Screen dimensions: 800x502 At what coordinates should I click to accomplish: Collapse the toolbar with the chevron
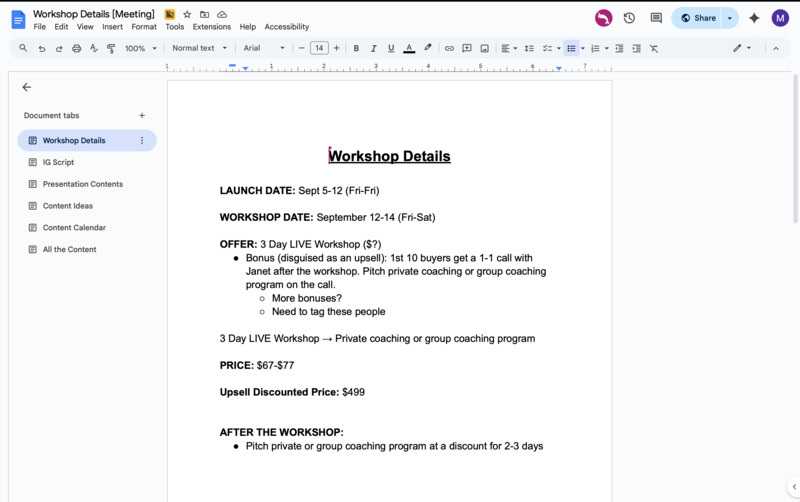[776, 48]
